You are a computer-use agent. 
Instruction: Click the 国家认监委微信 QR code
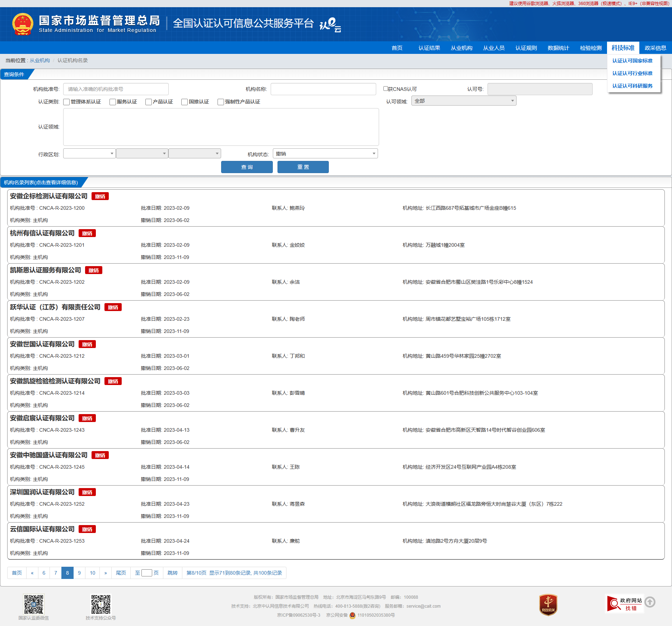point(33,604)
